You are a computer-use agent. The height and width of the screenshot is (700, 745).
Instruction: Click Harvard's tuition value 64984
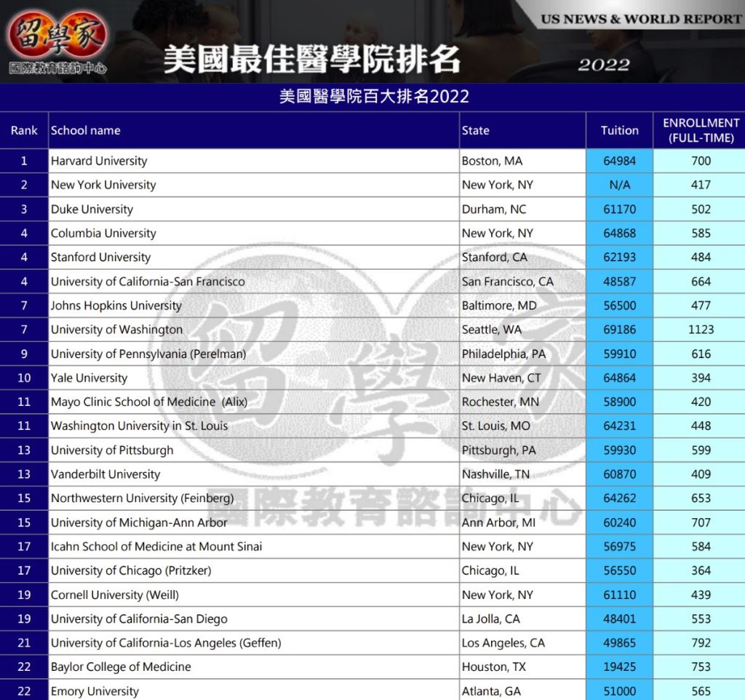coord(620,161)
